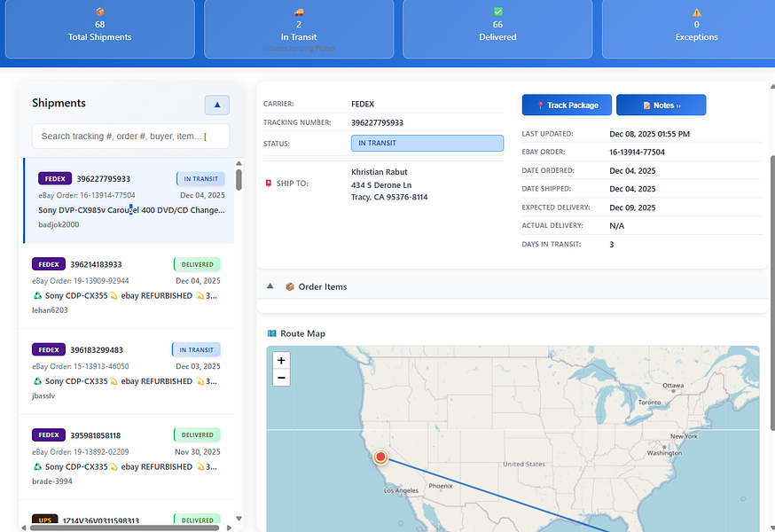Open the Notes button
Viewport: 775px width, 532px height.
[661, 105]
